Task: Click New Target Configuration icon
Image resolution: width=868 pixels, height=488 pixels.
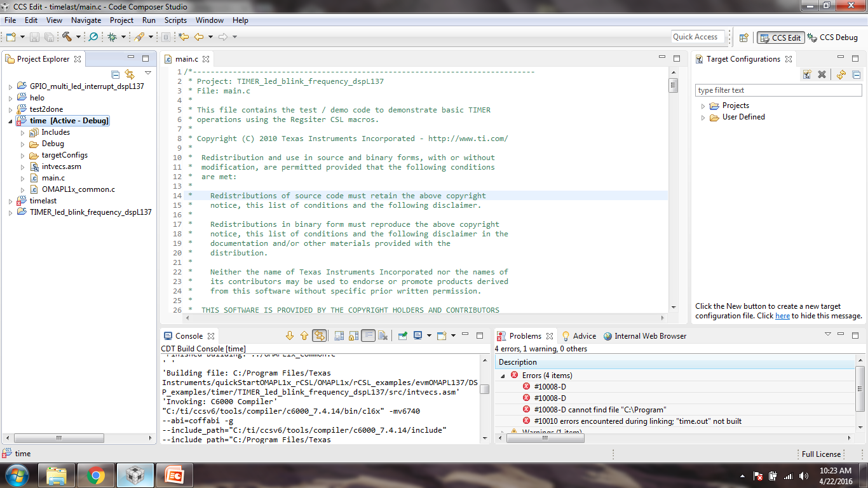Action: pos(807,74)
